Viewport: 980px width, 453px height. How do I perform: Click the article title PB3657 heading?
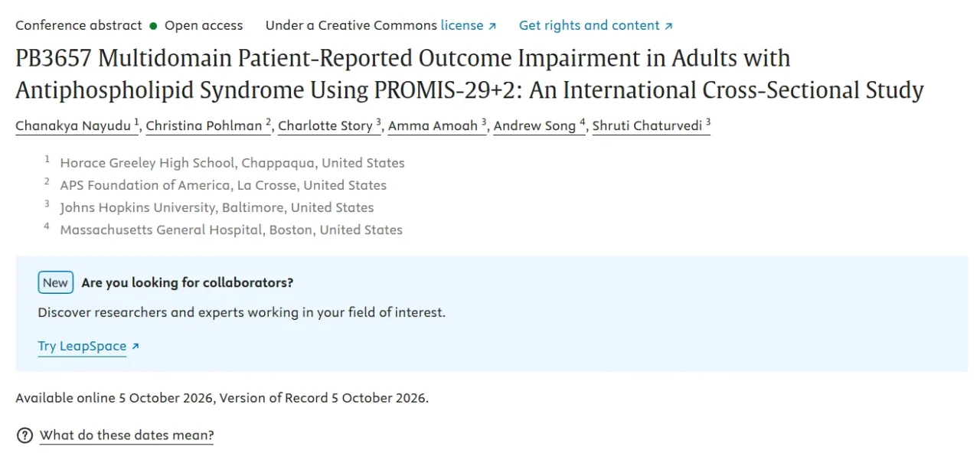469,74
